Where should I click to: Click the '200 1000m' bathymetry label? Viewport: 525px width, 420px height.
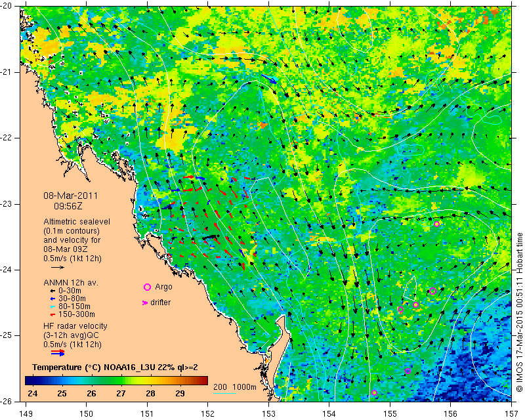tap(235, 387)
